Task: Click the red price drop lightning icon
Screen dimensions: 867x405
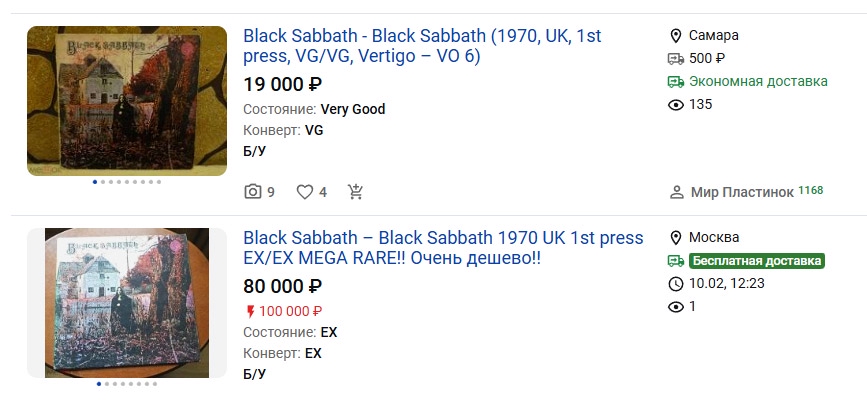Action: [250, 311]
